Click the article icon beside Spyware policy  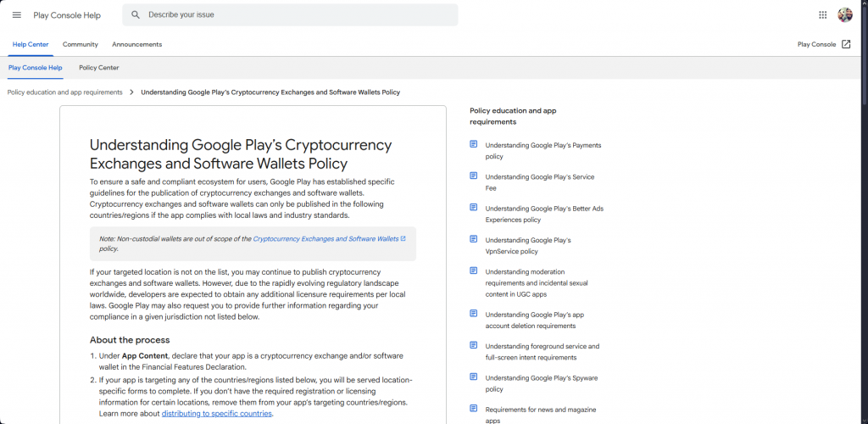(473, 377)
